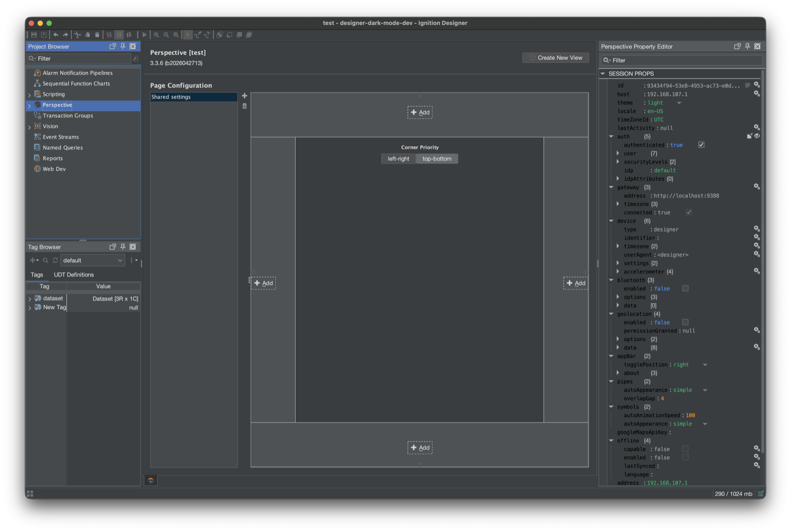Screen dimensions: 791x532
Task: Click the refresh icon in the Tag Browser toolbar
Action: (55, 260)
